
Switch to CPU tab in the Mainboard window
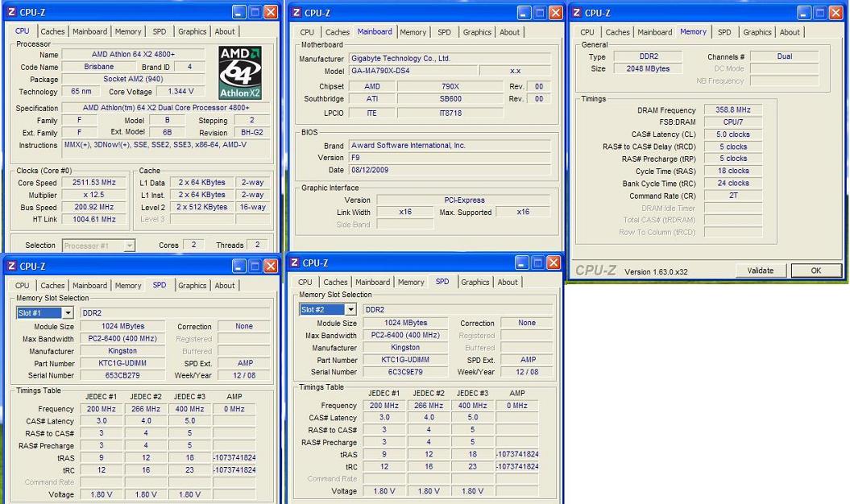click(307, 32)
